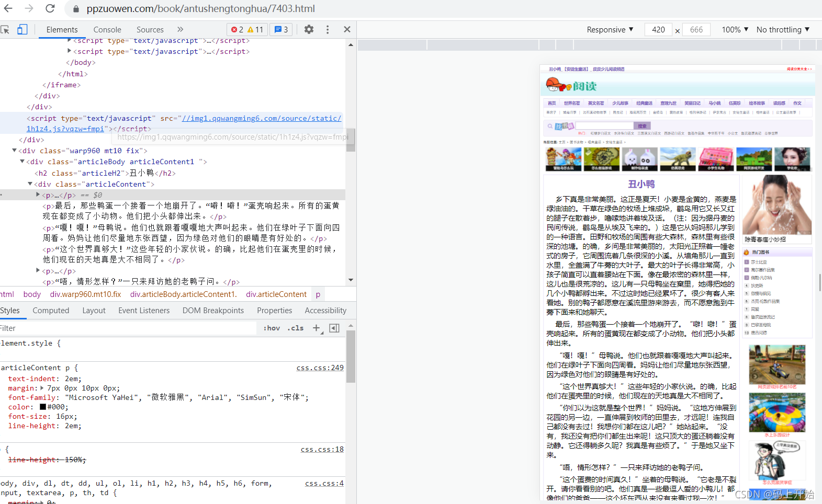This screenshot has width=822, height=504.
Task: Open the 3 issues badge
Action: [281, 30]
